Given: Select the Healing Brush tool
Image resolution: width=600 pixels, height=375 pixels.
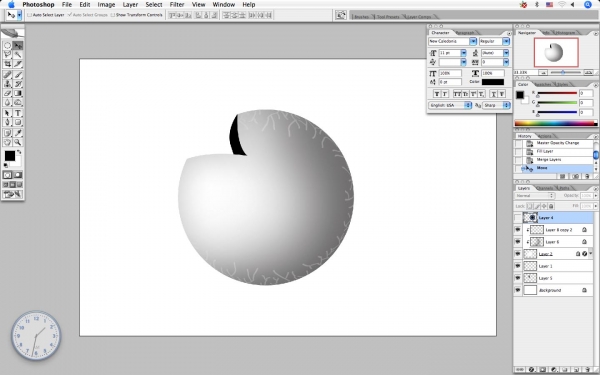Looking at the screenshot, I should click(x=7, y=75).
